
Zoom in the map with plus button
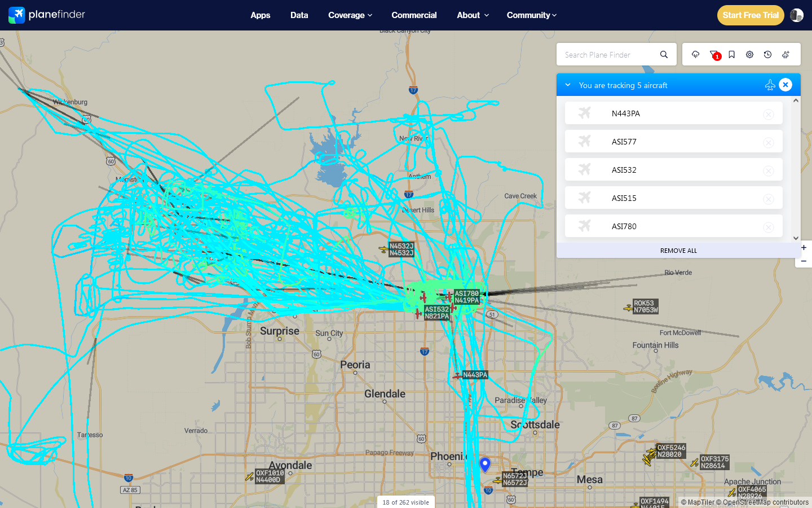804,247
